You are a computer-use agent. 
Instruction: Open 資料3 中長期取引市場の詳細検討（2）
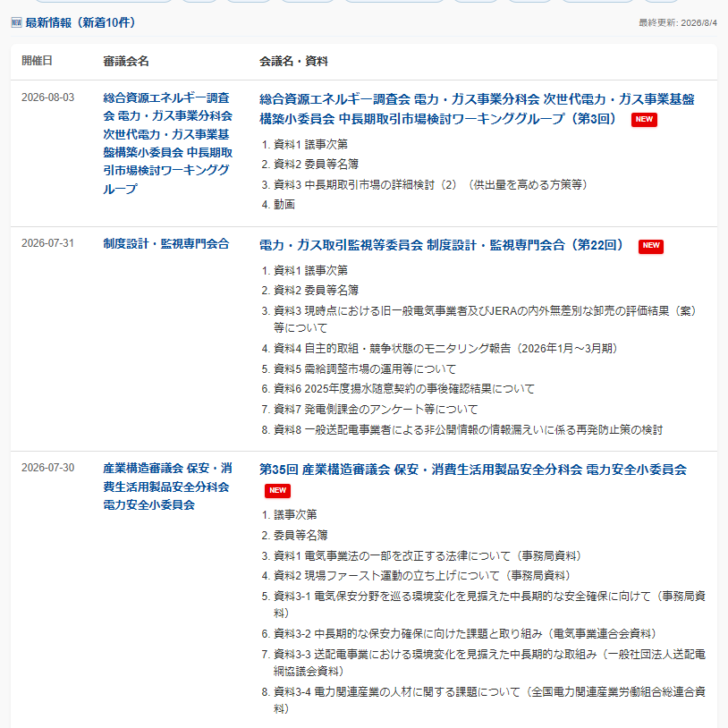(x=430, y=185)
